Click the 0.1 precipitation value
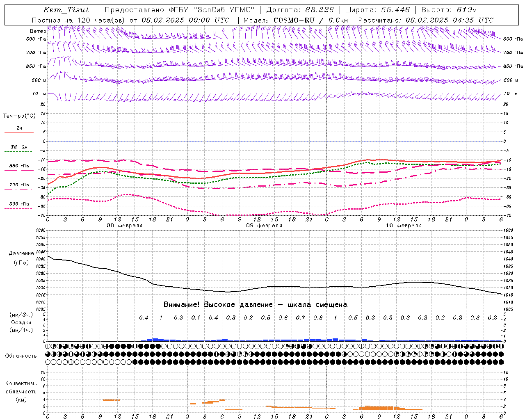 click(196, 317)
